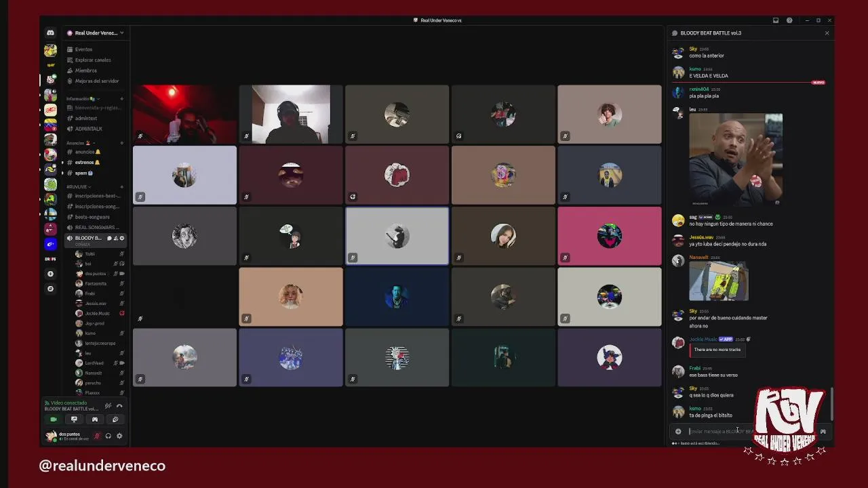Select user LordVaad in voice list
868x488 pixels.
pos(94,363)
